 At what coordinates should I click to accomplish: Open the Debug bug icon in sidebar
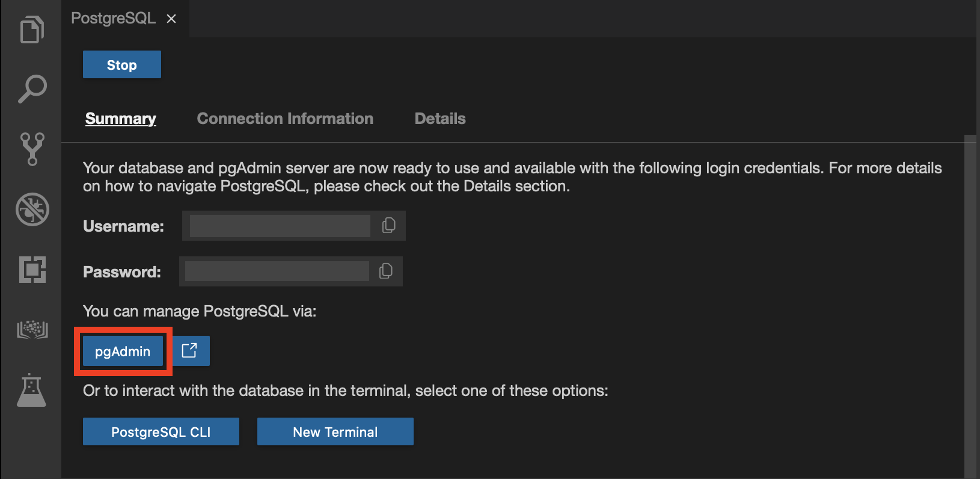point(32,209)
